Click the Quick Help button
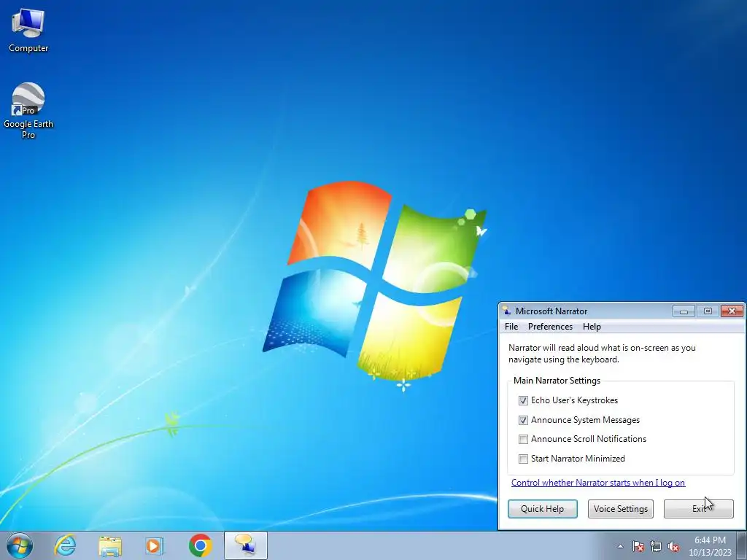747x560 pixels. [542, 508]
